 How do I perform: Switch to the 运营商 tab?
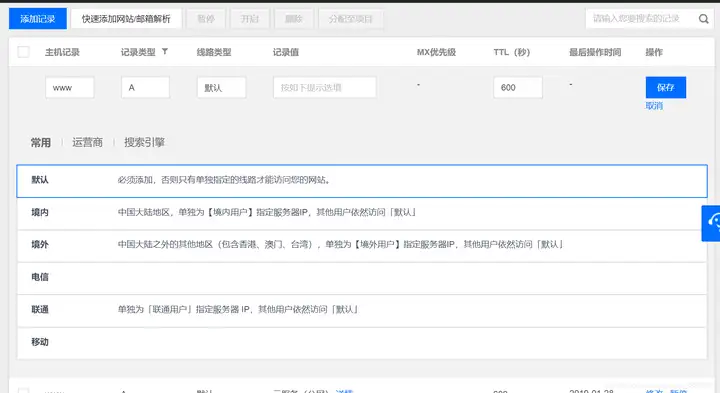[x=87, y=142]
